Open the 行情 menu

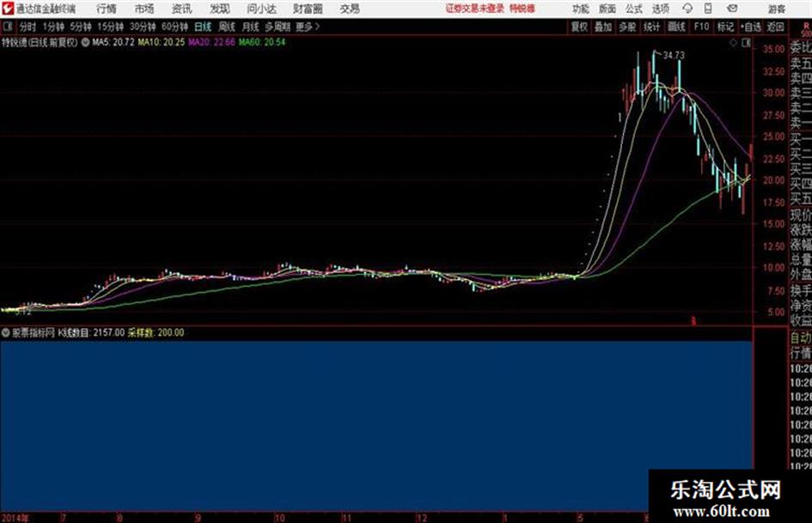[x=107, y=9]
